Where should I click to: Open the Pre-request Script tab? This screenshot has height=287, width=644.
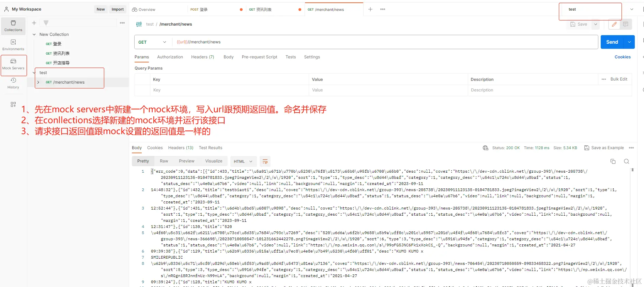pyautogui.click(x=260, y=57)
